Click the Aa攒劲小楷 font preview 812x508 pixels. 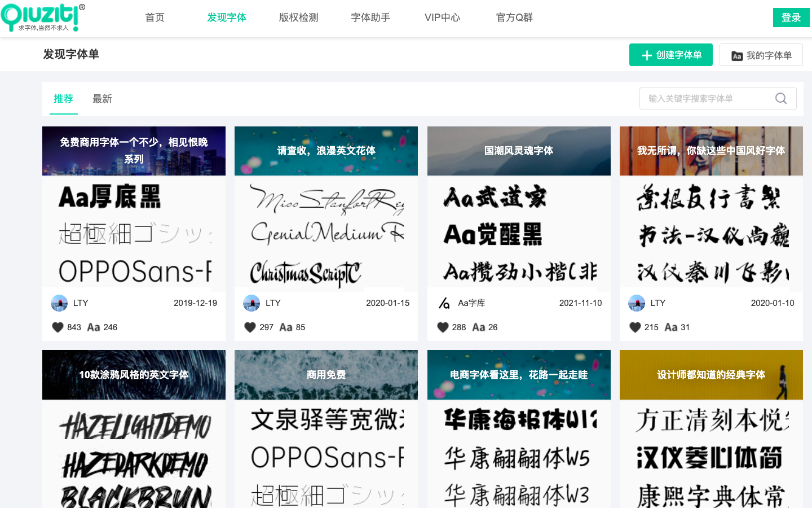click(x=520, y=271)
